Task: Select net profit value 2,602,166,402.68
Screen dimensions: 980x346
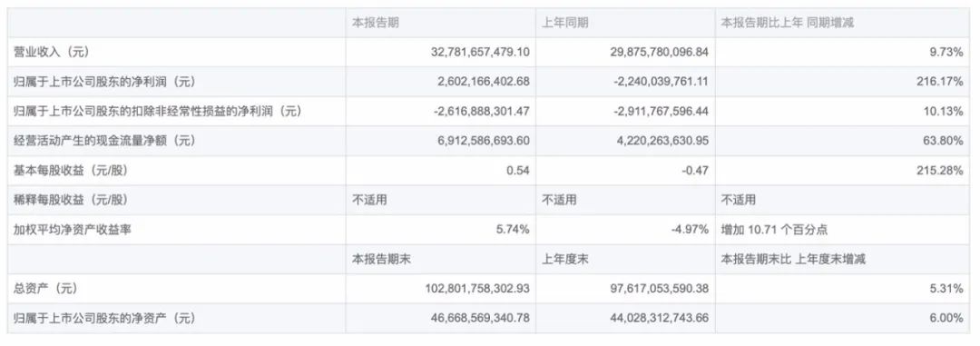Action: [485, 82]
